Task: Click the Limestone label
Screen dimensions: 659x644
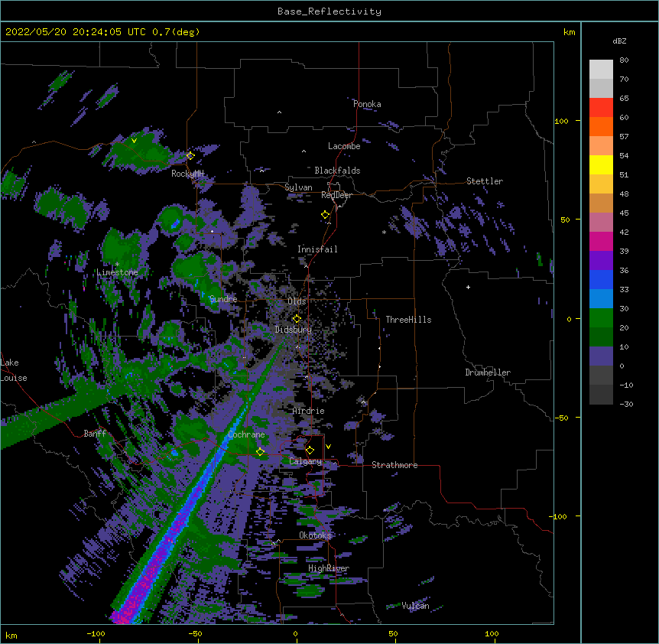Action: pos(117,272)
